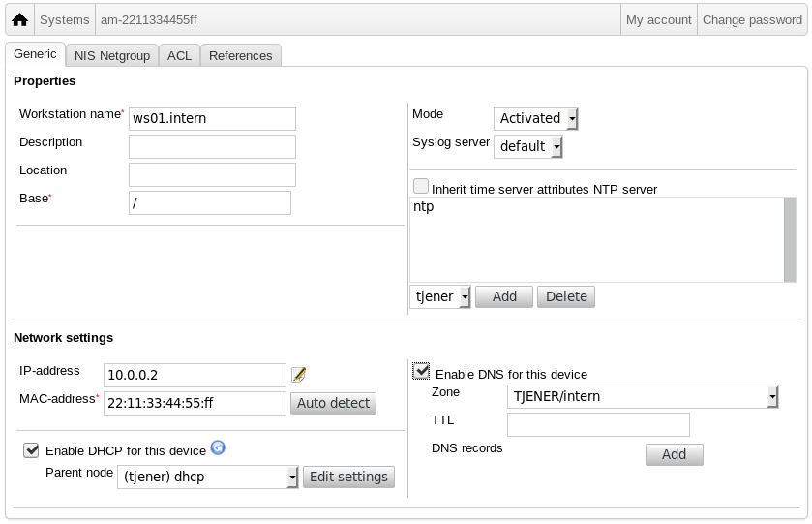The width and height of the screenshot is (812, 524).
Task: Disable Enable DHCP for this device
Action: point(31,450)
